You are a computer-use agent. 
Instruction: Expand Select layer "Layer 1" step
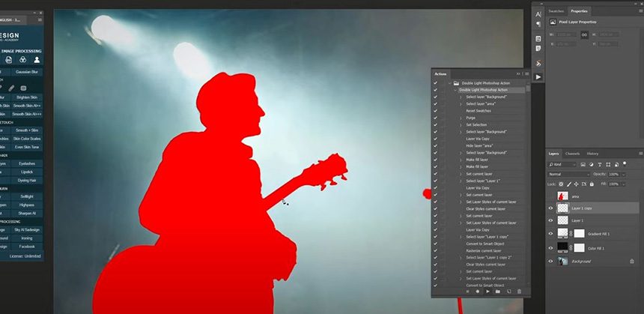coord(461,181)
